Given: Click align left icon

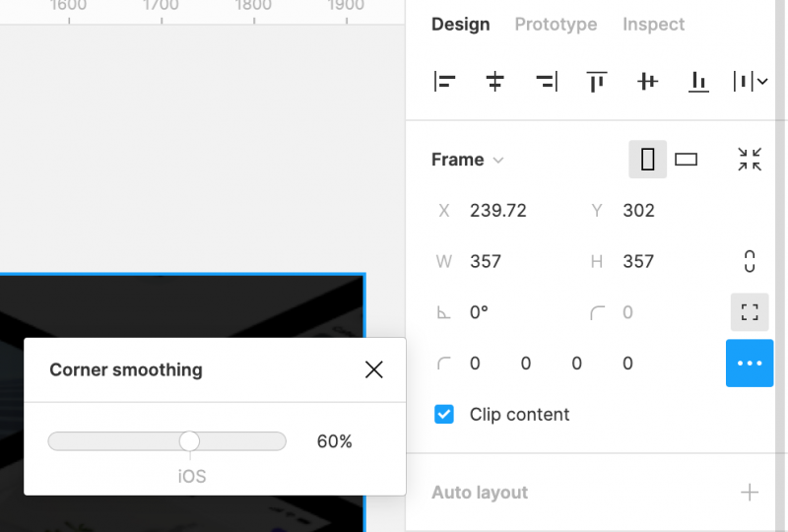Looking at the screenshot, I should pos(444,82).
